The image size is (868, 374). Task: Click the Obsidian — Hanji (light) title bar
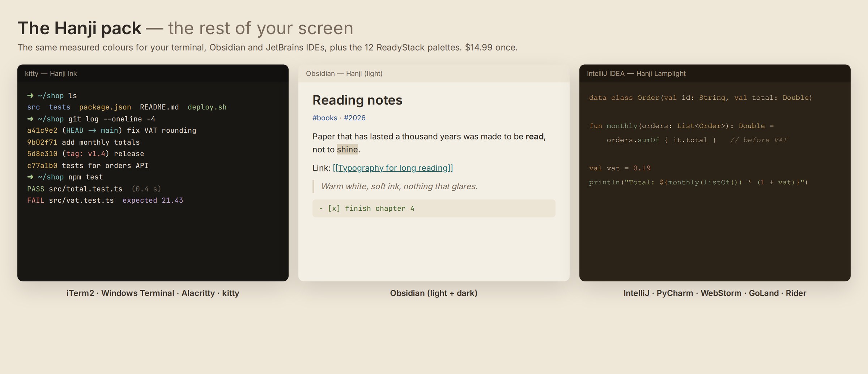click(x=434, y=73)
